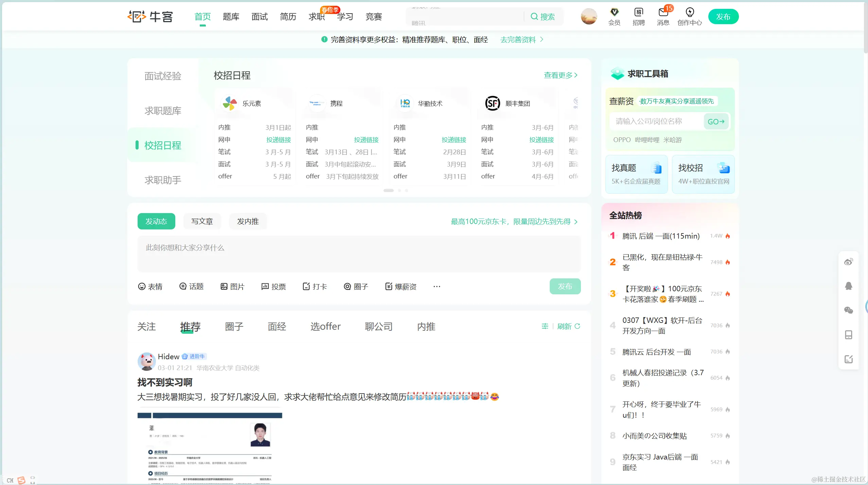Create a poll with 投票
The width and height of the screenshot is (868, 485).
(273, 287)
